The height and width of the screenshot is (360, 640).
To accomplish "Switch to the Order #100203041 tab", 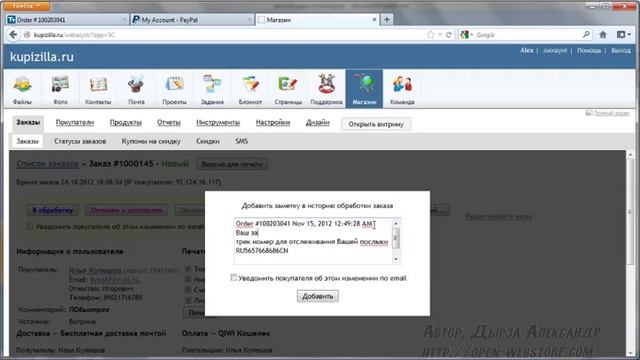I will 67,20.
